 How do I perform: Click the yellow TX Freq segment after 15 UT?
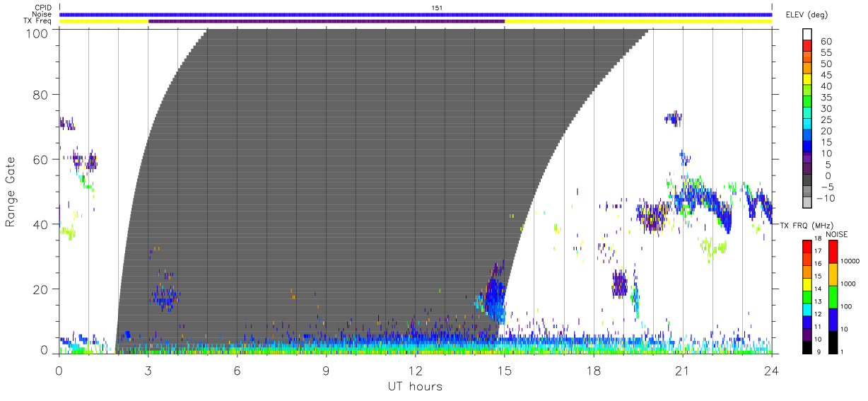point(638,21)
